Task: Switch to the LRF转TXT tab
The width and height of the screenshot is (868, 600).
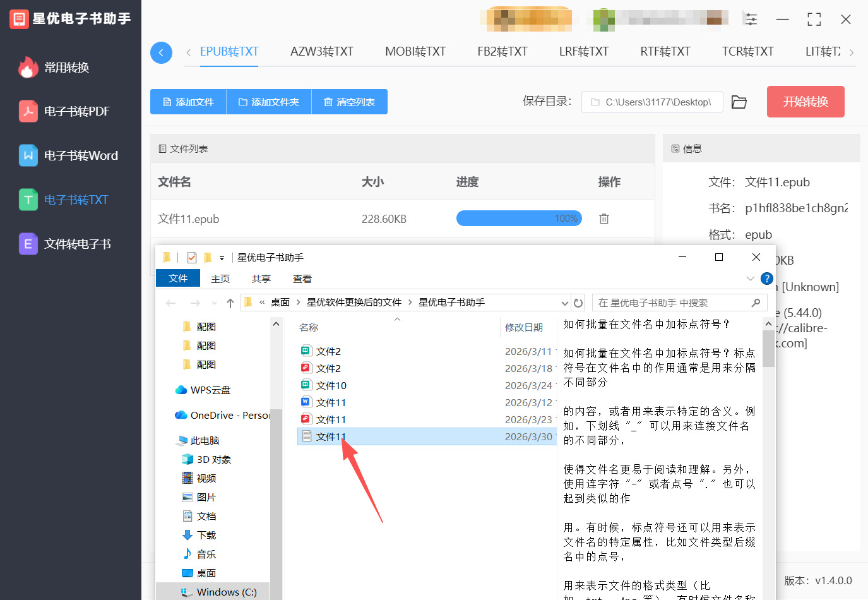Action: [x=584, y=52]
